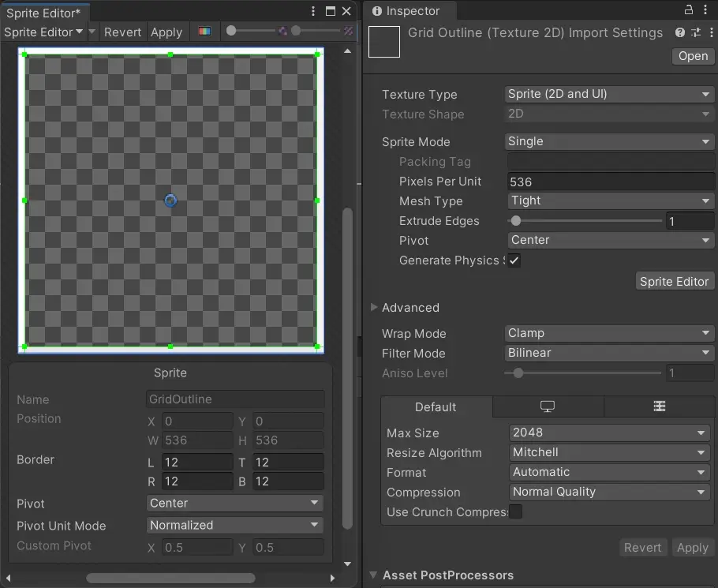Image resolution: width=718 pixels, height=588 pixels.
Task: Click the Sprite Editor button in Inspector
Action: click(x=674, y=281)
